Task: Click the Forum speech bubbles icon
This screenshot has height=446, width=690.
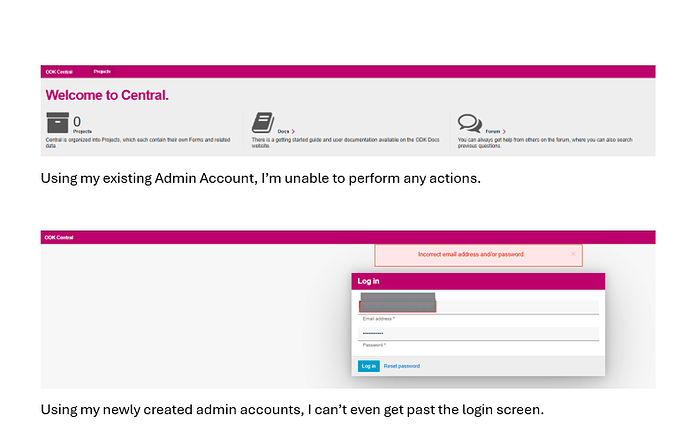Action: click(x=470, y=124)
